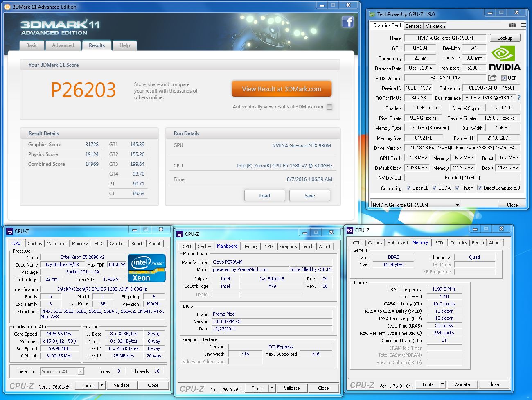
Task: Click Close button in CPU-Z Memory window
Action: pyautogui.click(x=494, y=384)
